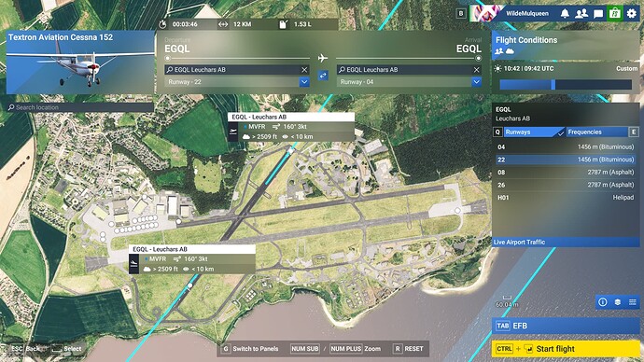
Task: Click the E key hint beside Frequencies
Action: pos(634,132)
